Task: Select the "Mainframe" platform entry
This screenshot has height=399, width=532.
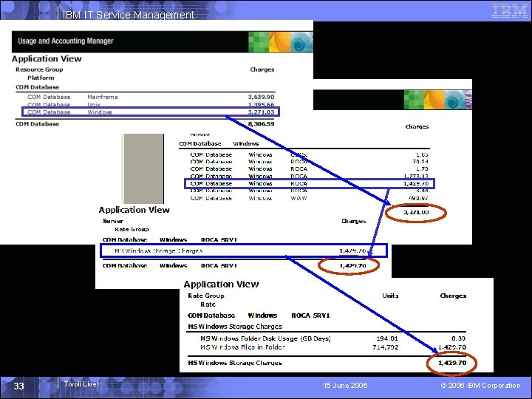Action: [103, 97]
